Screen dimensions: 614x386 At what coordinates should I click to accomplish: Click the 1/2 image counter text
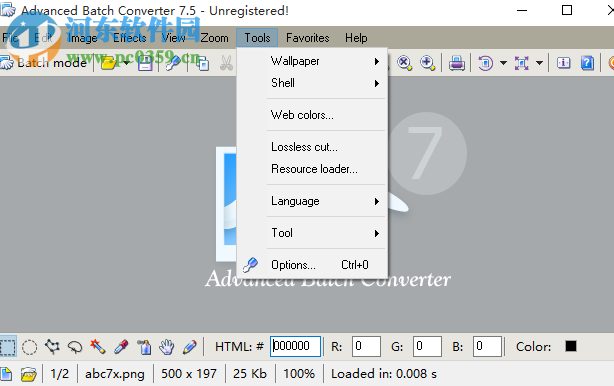60,374
